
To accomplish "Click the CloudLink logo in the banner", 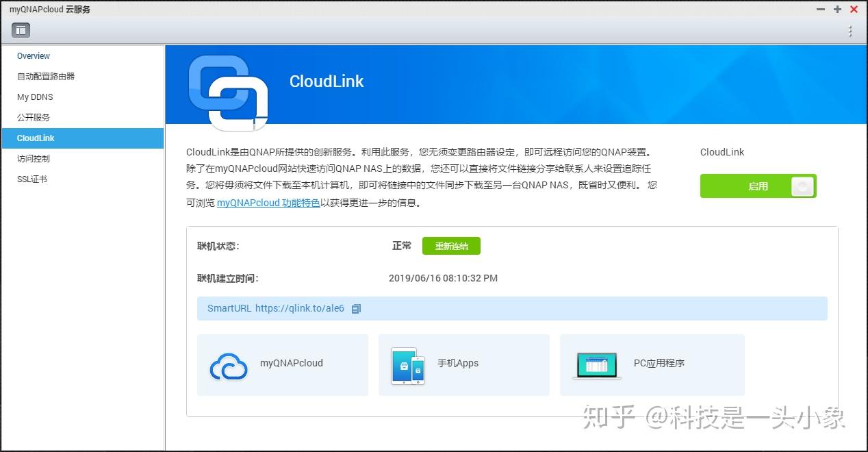I will click(x=228, y=92).
